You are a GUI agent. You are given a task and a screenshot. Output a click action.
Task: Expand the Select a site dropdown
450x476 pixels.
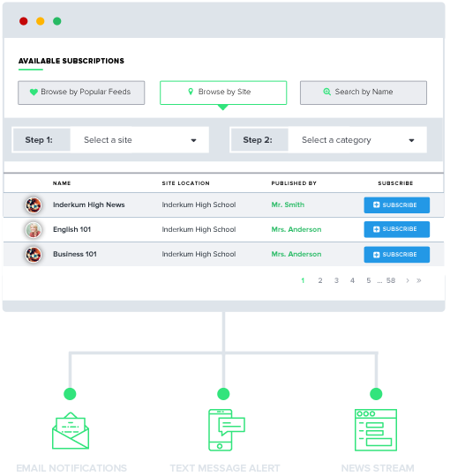click(x=139, y=140)
